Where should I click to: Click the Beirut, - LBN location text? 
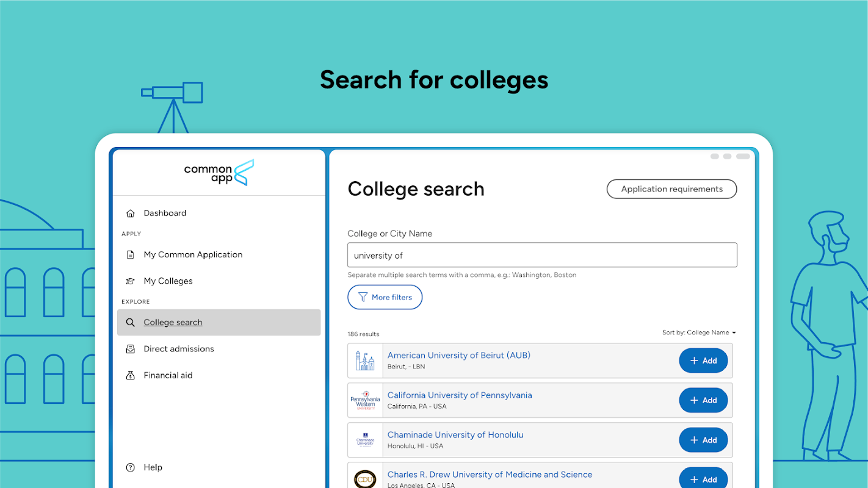click(x=406, y=367)
